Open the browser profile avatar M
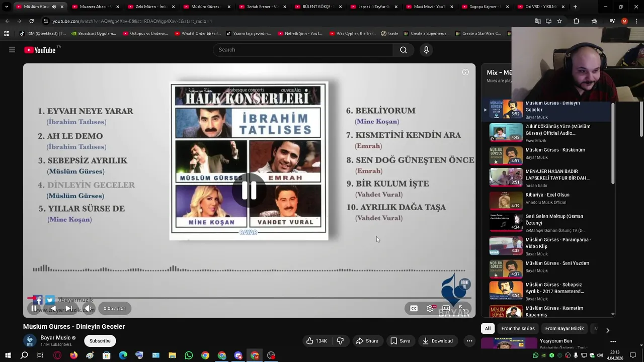This screenshot has height=362, width=644. tap(624, 21)
